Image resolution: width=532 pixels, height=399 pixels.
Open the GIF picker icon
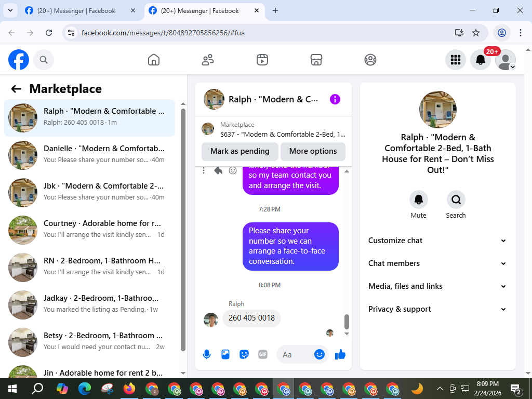pos(262,354)
